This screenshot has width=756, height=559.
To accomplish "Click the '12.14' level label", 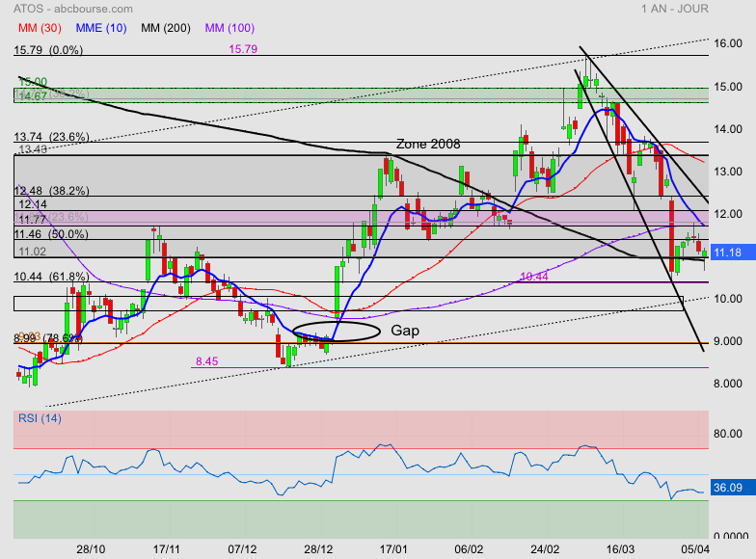I will click(x=33, y=204).
